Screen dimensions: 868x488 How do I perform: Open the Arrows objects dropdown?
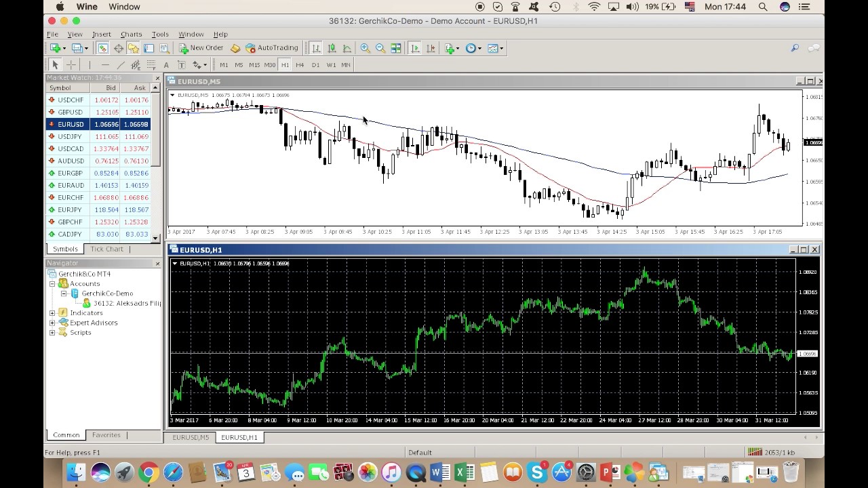(199, 65)
